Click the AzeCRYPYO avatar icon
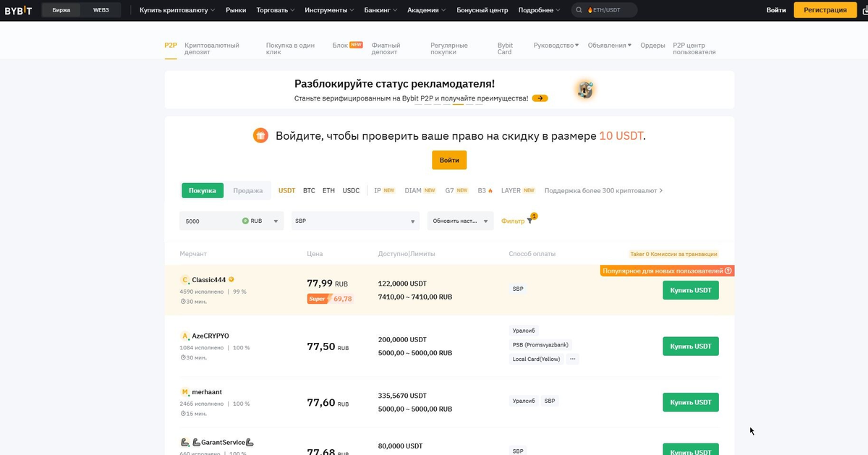 (185, 336)
